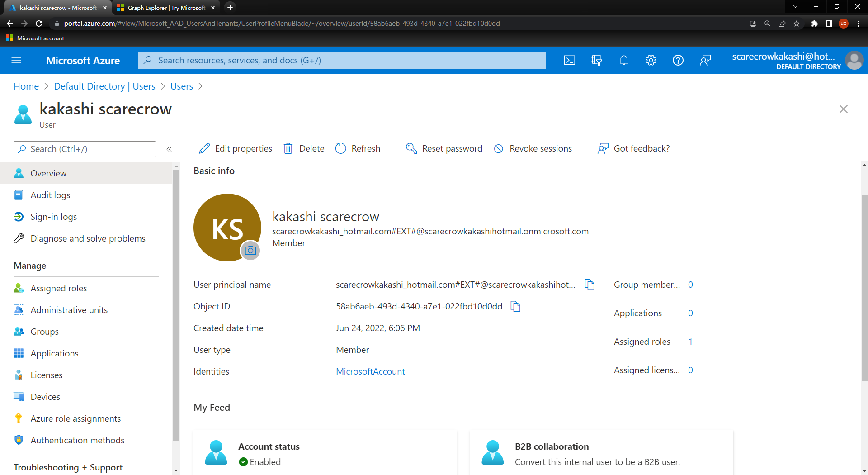
Task: Close the Graph Explorer browser tab
Action: point(213,8)
